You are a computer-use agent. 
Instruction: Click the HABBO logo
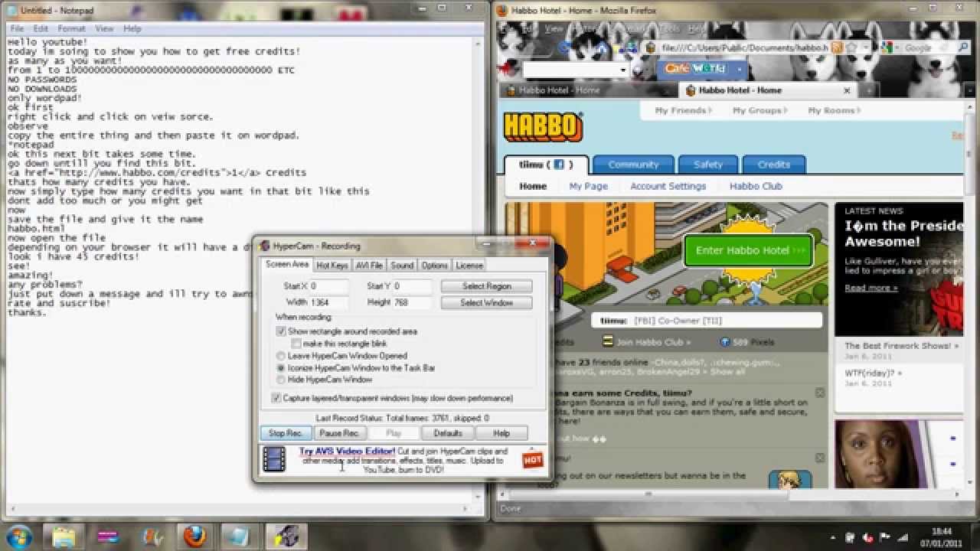coord(542,126)
